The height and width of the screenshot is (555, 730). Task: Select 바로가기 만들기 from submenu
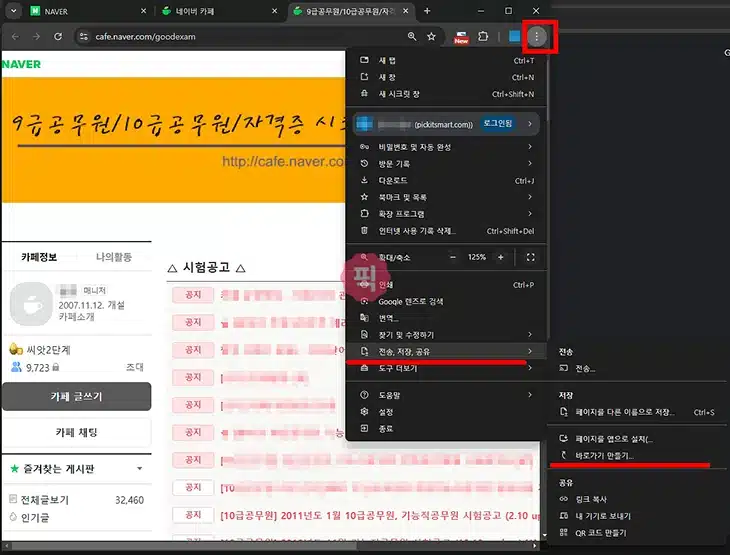[x=604, y=455]
